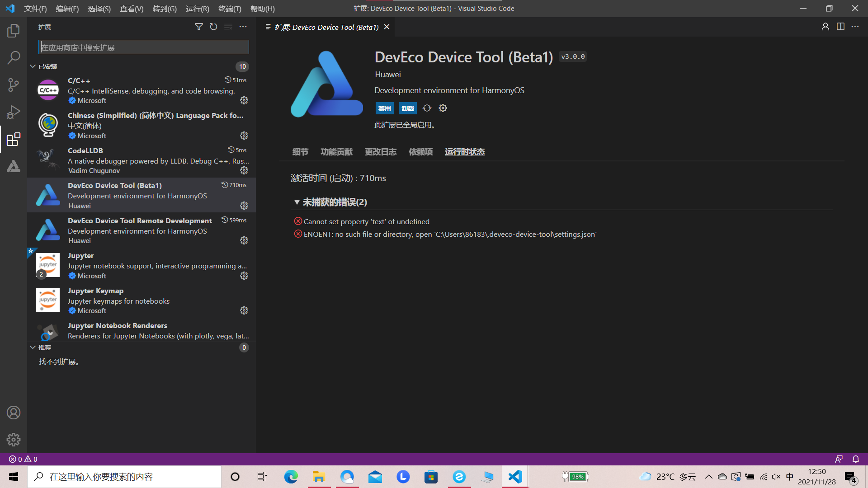Screen dimensions: 868x488
Task: Open the Explorer view in activity bar
Action: point(14,31)
